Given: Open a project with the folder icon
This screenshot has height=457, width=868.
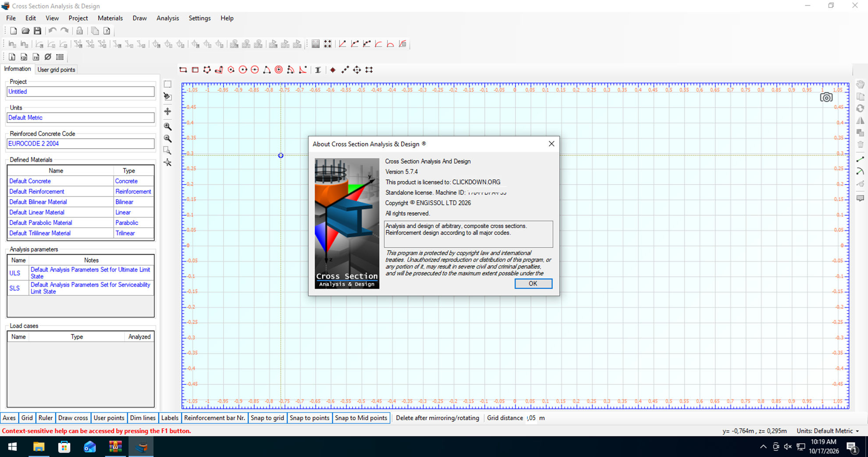Looking at the screenshot, I should coord(25,31).
